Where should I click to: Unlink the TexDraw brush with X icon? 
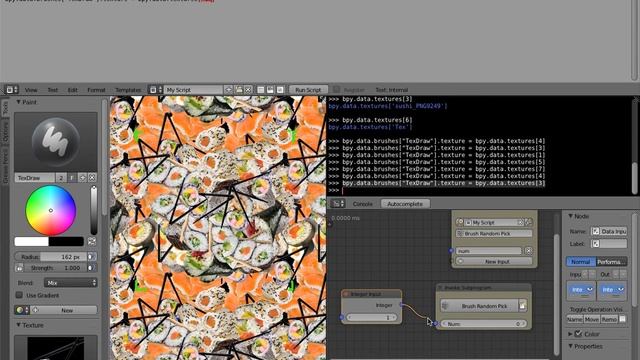[x=92, y=178]
